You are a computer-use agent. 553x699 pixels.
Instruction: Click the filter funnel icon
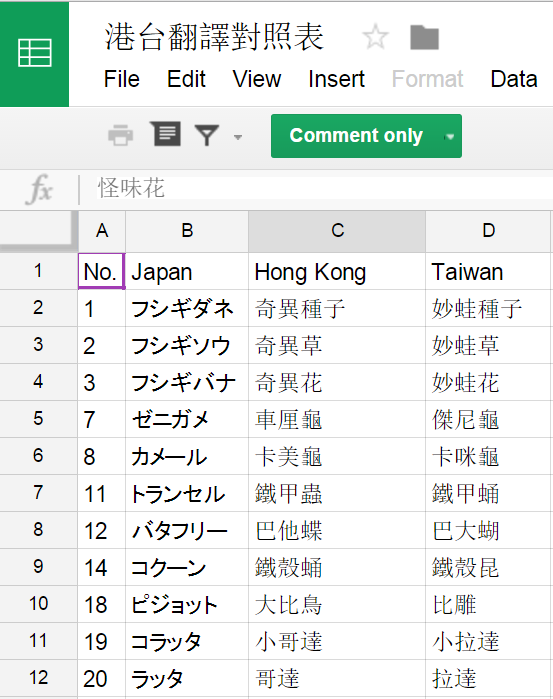point(207,135)
